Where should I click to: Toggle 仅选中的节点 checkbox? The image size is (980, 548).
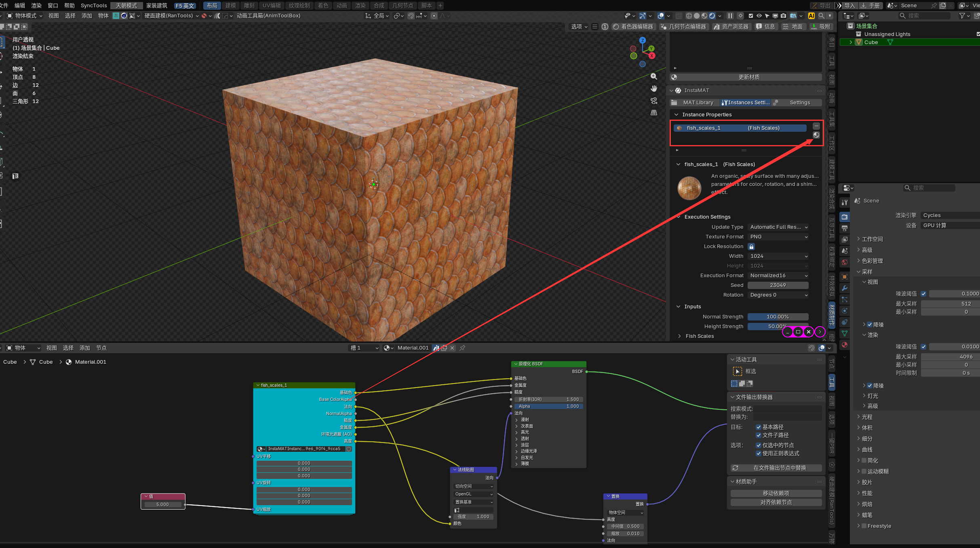[x=759, y=445]
